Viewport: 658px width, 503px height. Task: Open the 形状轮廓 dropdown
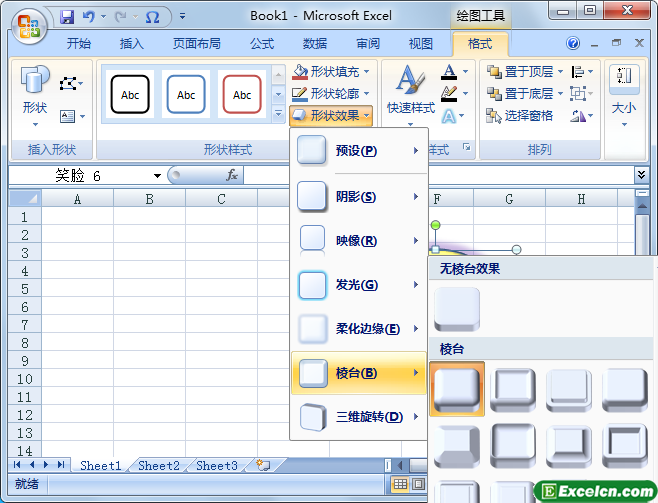[x=332, y=93]
